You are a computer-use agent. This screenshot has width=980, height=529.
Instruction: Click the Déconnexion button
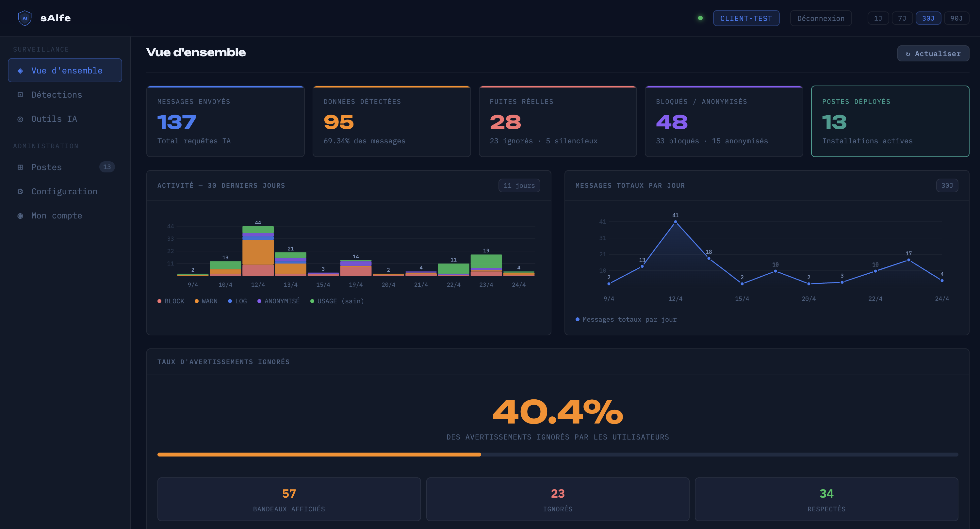tap(821, 18)
